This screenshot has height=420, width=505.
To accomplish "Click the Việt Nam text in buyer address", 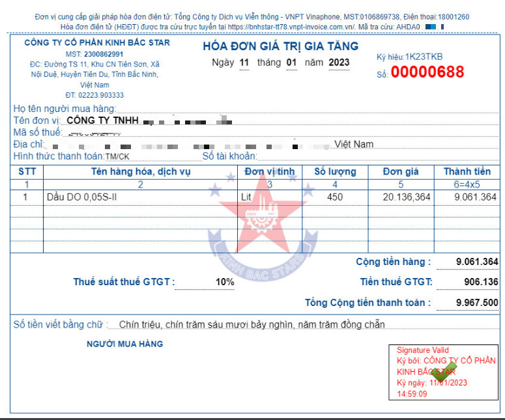I will point(354,144).
